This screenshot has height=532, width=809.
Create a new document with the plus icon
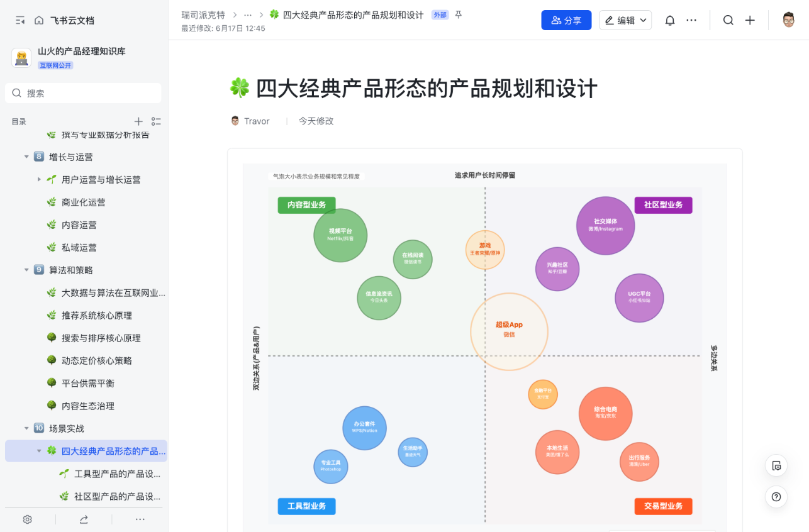pos(750,19)
